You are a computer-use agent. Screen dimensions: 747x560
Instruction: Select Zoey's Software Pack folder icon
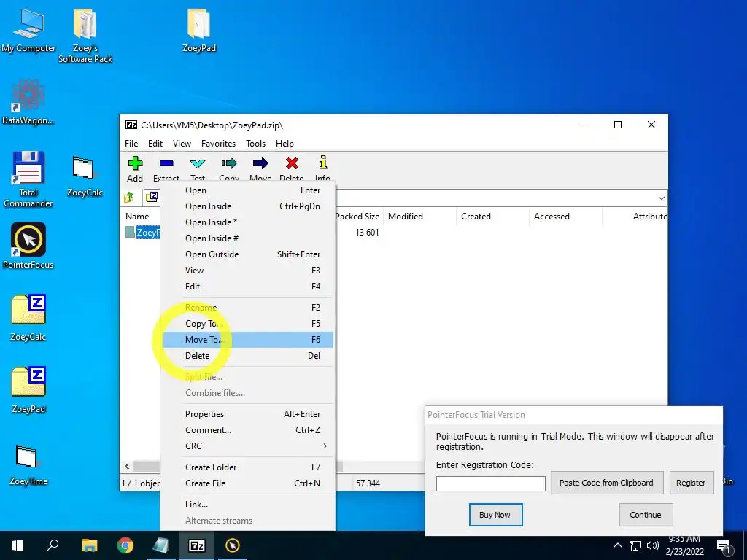[x=85, y=36]
